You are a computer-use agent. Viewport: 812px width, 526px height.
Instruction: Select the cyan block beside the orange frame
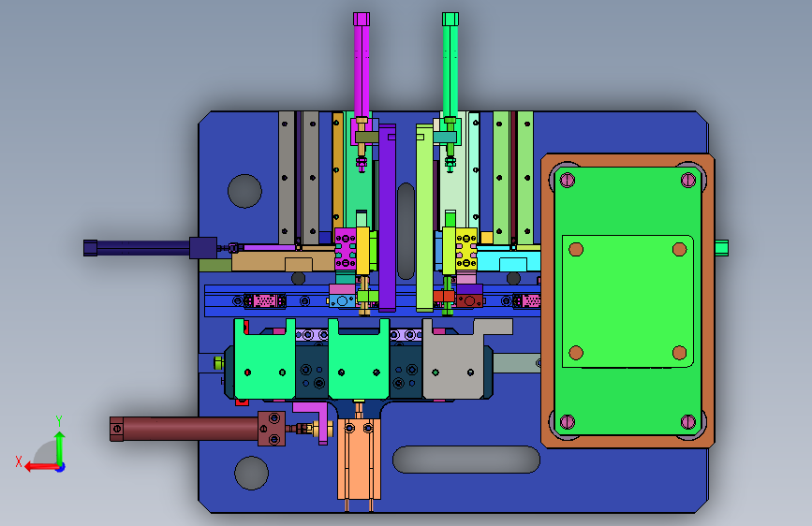(x=509, y=260)
